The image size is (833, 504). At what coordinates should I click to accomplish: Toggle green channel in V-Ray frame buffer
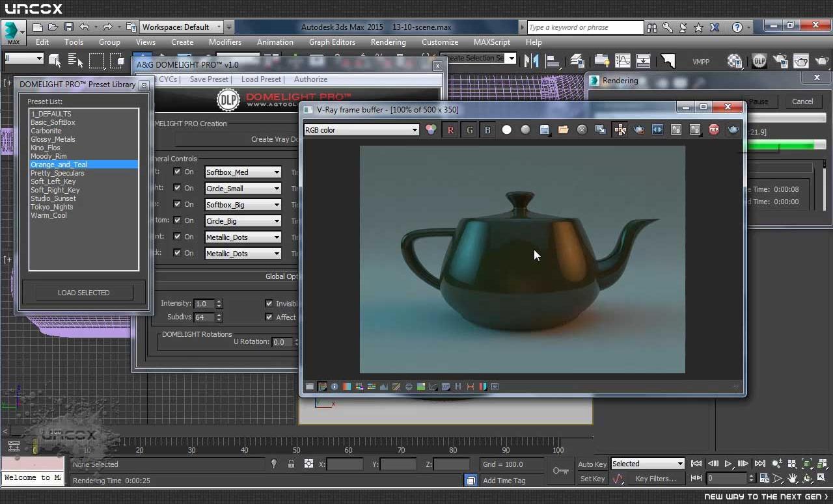[469, 130]
